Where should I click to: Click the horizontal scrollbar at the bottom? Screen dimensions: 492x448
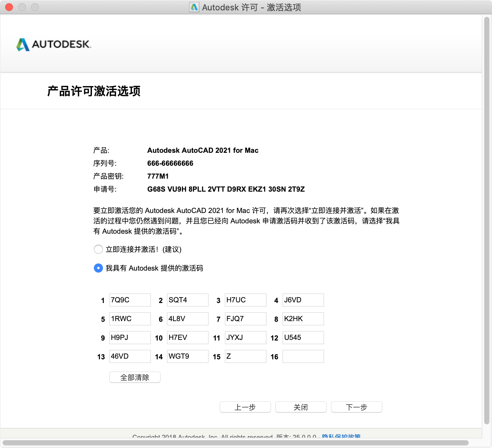click(236, 443)
